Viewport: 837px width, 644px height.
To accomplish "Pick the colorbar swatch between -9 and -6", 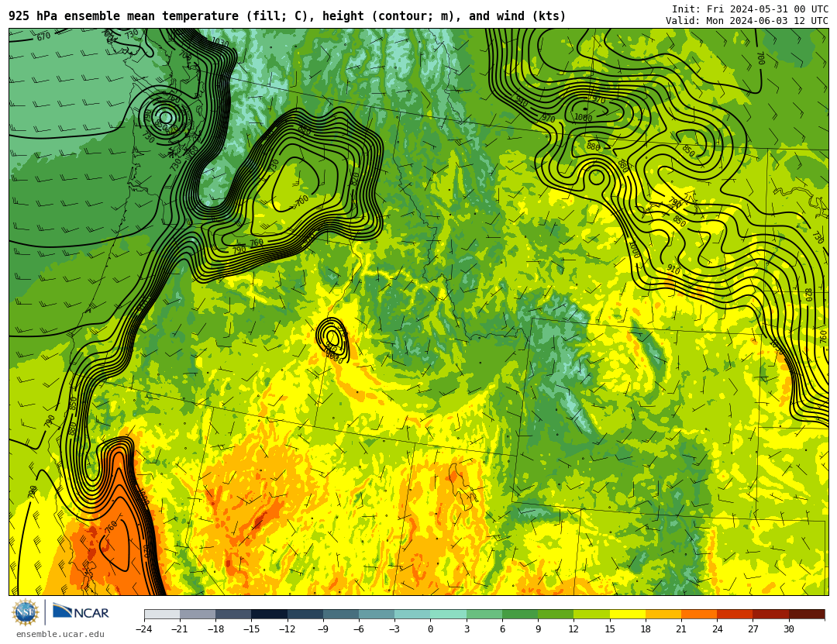I will tap(341, 614).
